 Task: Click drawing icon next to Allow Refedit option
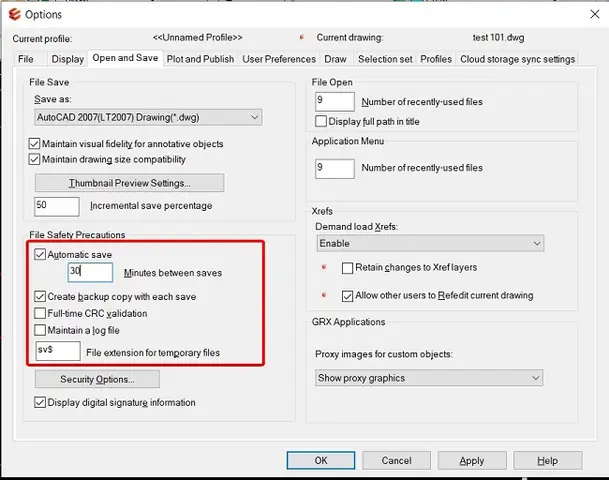coord(324,296)
